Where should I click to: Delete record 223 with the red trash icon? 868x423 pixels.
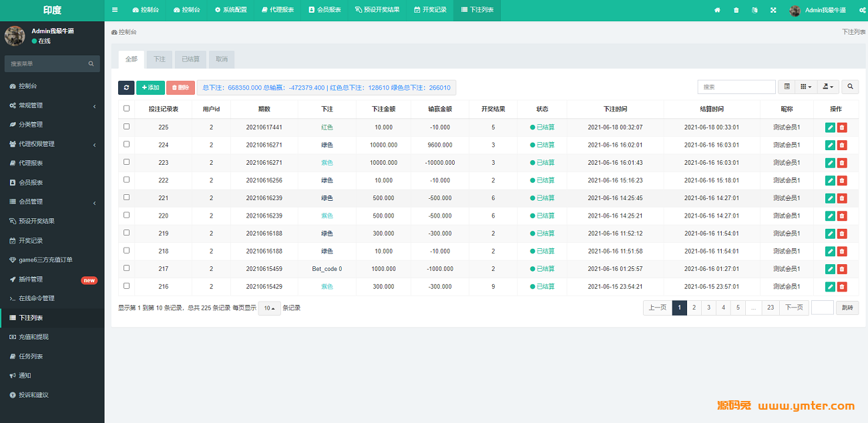(842, 163)
